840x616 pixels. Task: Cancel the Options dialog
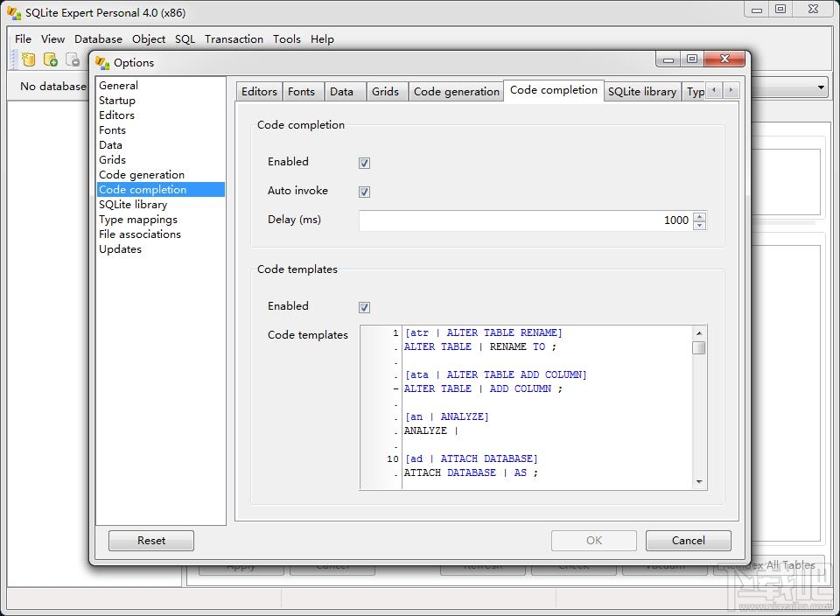(x=688, y=540)
